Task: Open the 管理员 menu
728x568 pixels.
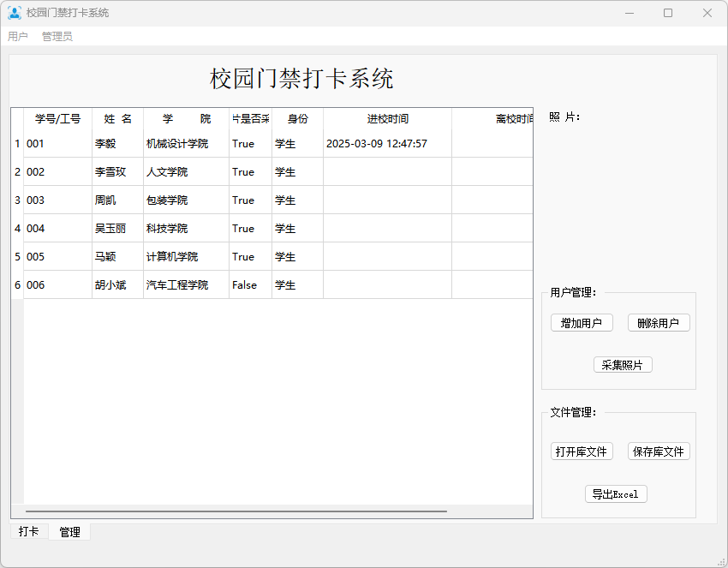Action: [x=57, y=37]
